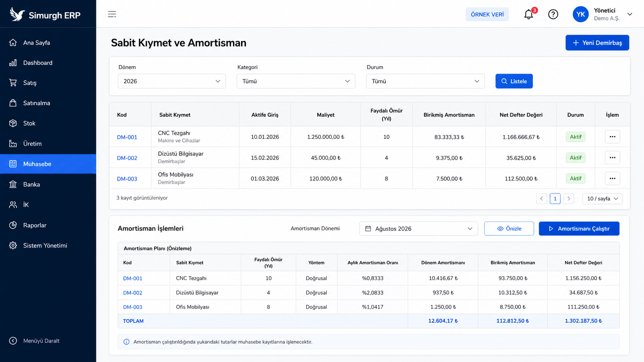
Task: Open the DM-002 asset link
Action: 127,158
